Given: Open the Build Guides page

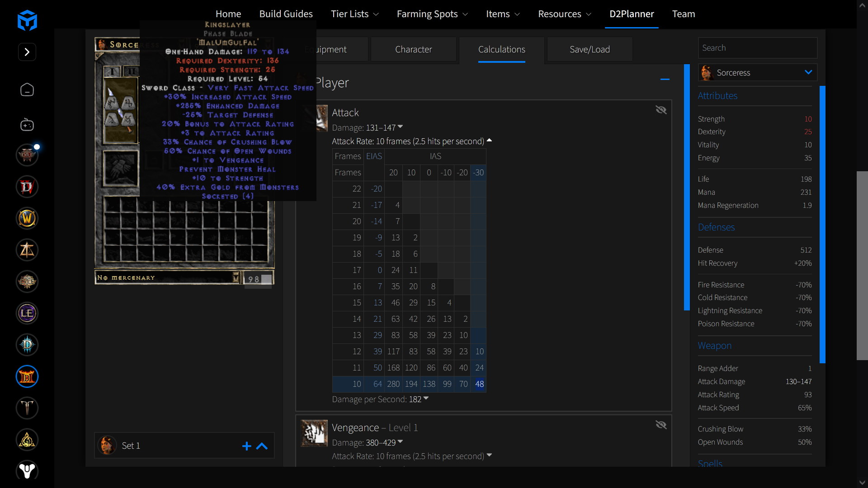Looking at the screenshot, I should (x=286, y=14).
